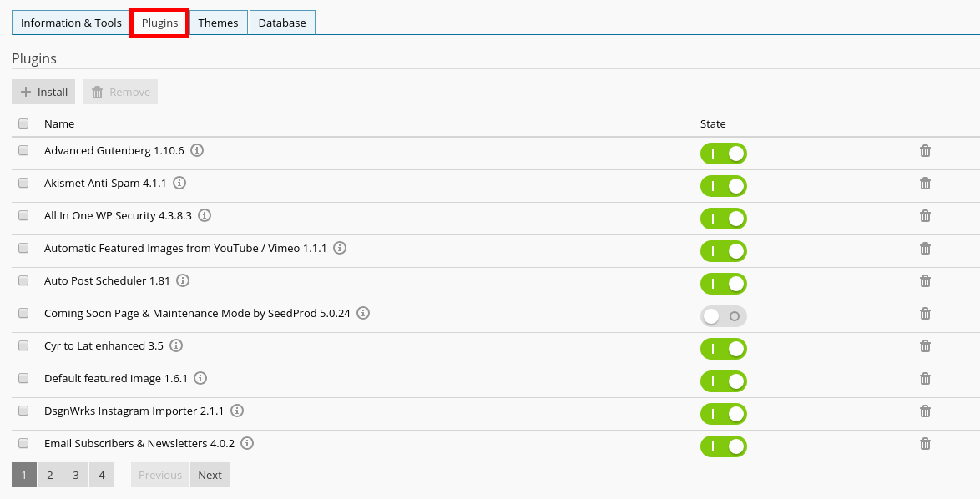Go to page 2 of plugins list
Screen dimensions: 980x499
pos(50,475)
